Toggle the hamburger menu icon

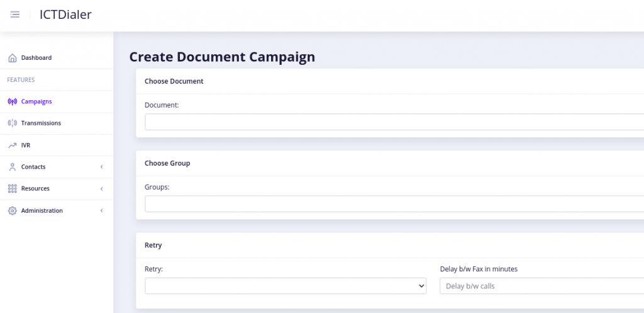click(x=15, y=15)
